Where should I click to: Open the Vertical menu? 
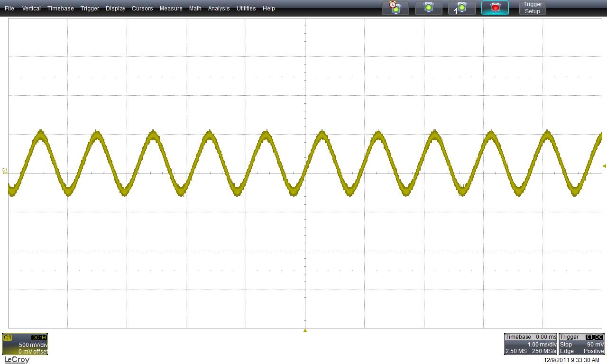click(31, 9)
